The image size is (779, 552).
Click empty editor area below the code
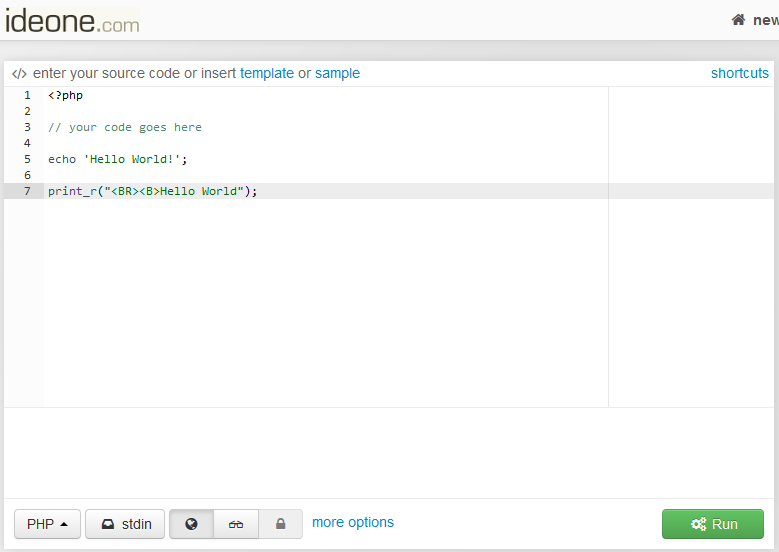(320, 300)
